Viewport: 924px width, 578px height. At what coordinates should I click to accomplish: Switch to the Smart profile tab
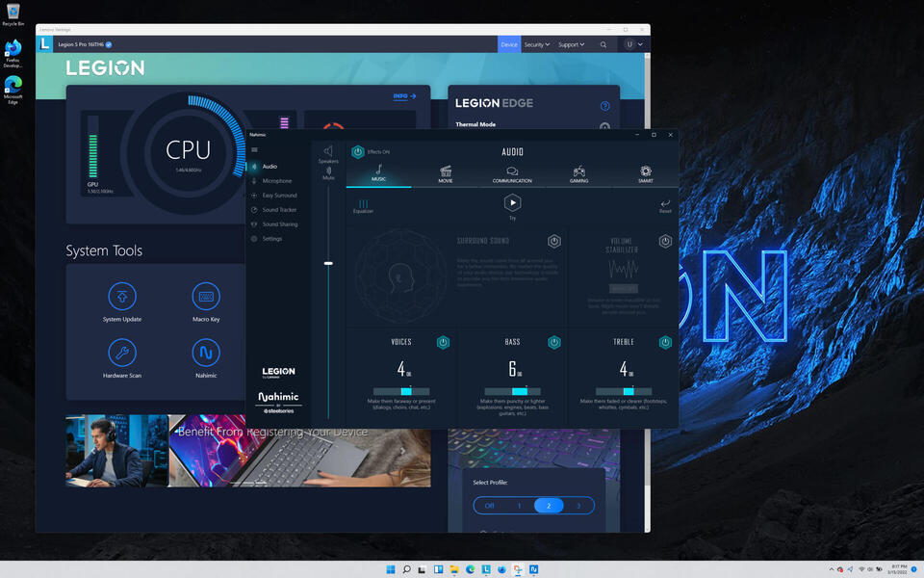coord(646,174)
